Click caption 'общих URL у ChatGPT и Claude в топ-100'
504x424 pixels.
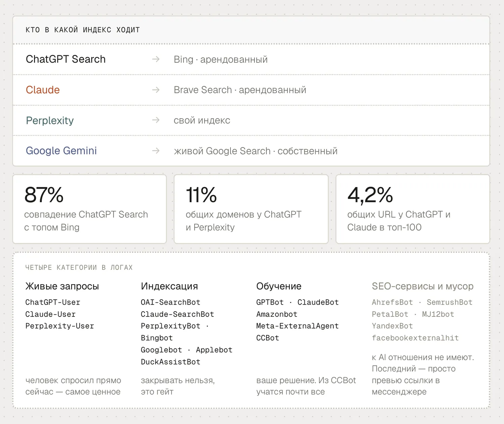[399, 221]
